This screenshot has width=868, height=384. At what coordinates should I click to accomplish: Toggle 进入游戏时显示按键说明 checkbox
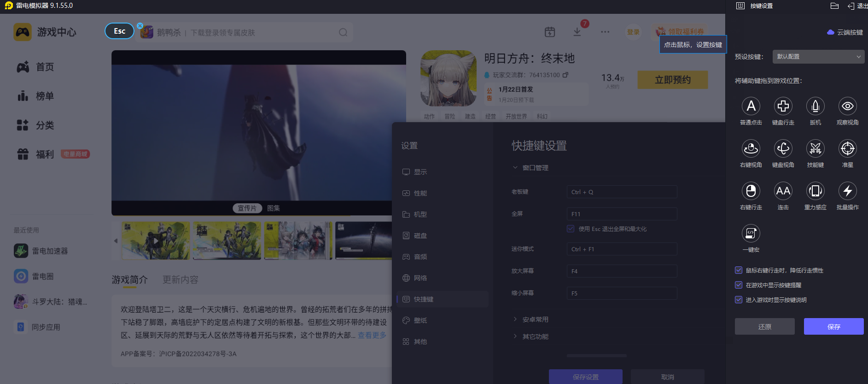[x=739, y=300]
